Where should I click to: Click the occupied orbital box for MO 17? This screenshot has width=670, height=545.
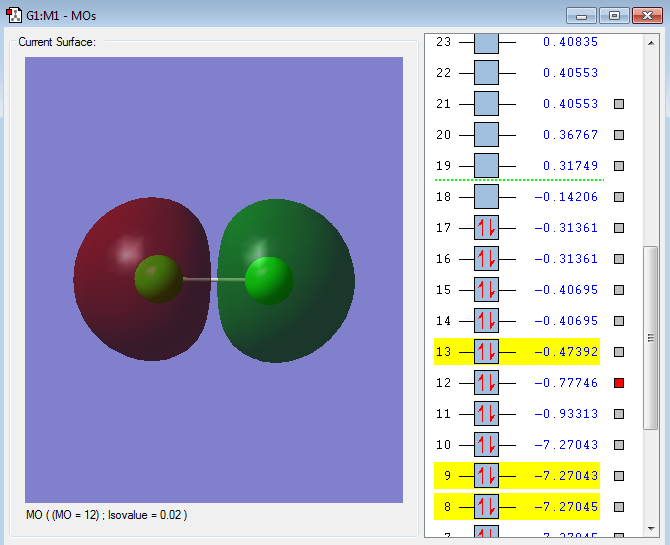[486, 228]
